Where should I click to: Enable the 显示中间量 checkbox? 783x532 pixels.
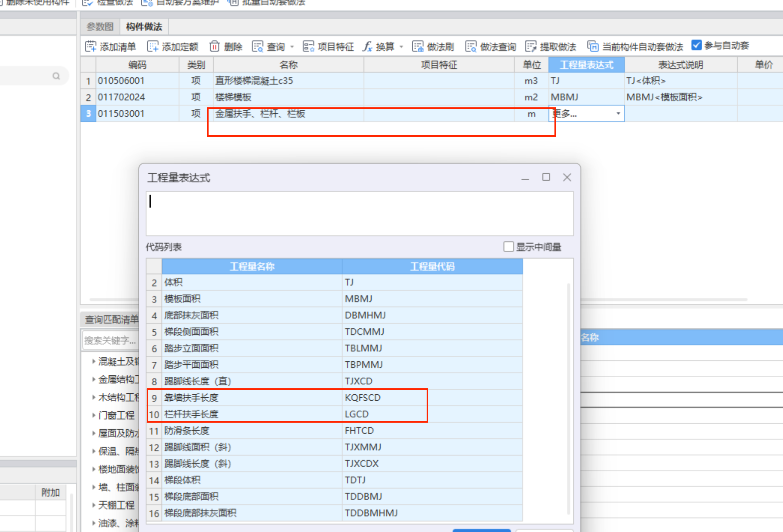click(x=509, y=247)
